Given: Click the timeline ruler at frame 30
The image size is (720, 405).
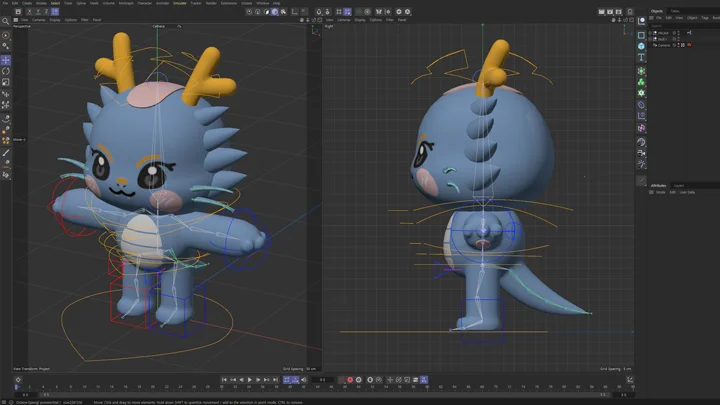Looking at the screenshot, I should [x=222, y=387].
